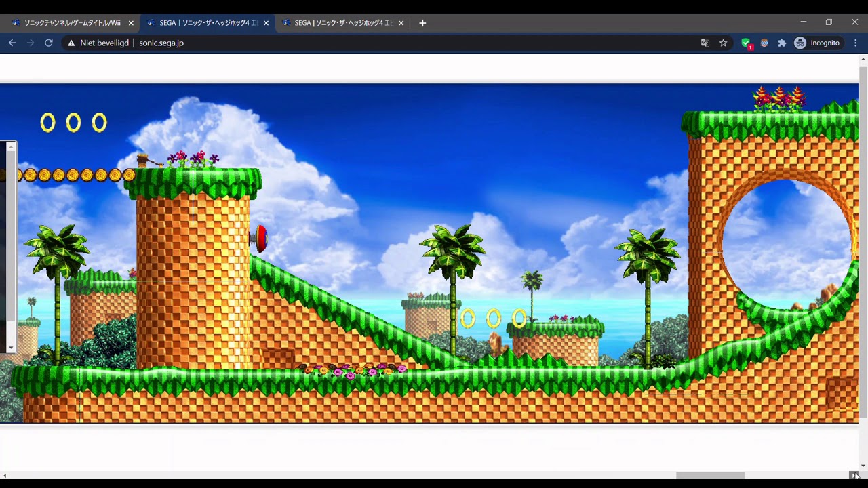Open the Extensions puzzle-piece menu
The width and height of the screenshot is (868, 488).
click(x=782, y=43)
